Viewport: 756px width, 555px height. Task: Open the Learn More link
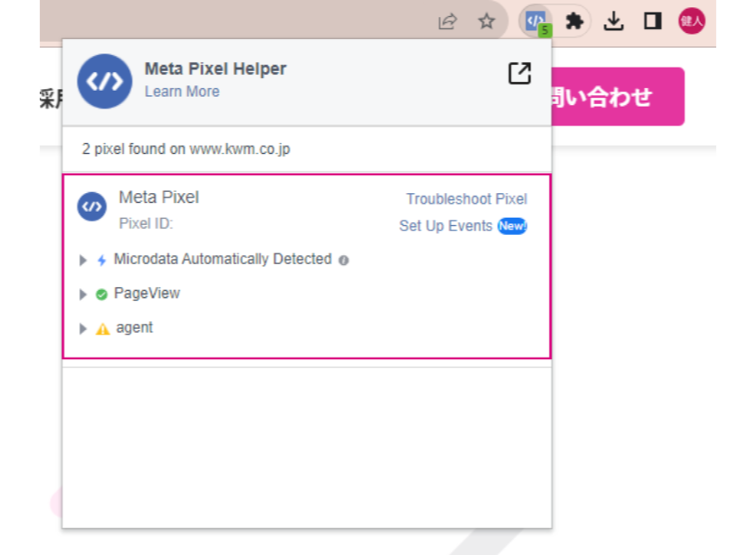tap(182, 92)
